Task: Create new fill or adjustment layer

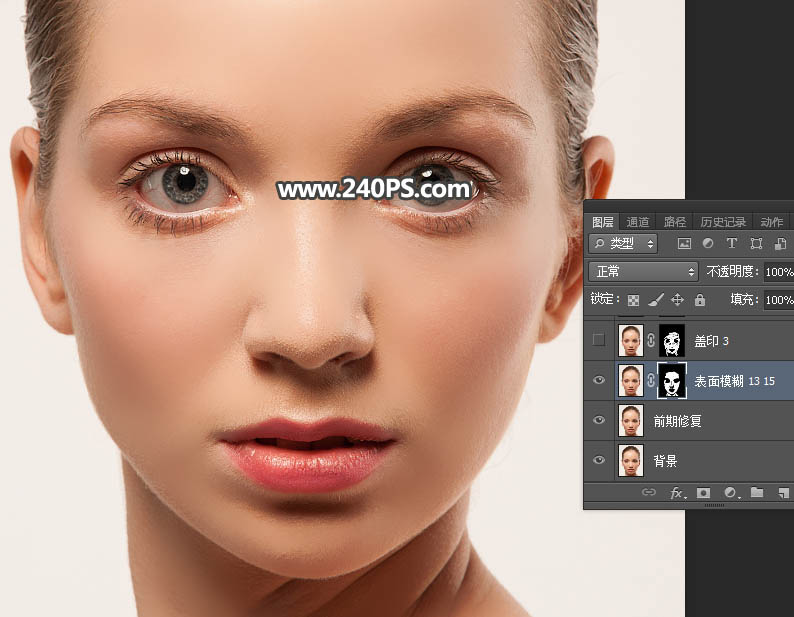Action: tap(731, 493)
